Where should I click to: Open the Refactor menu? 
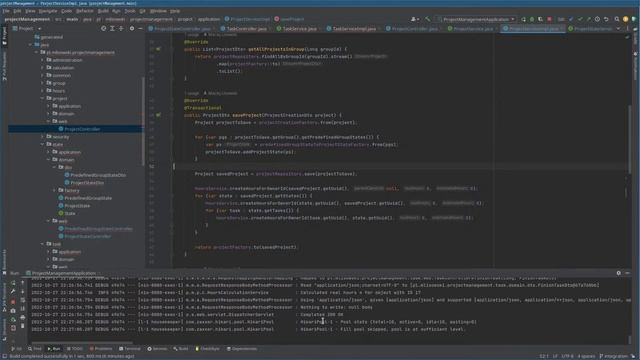click(x=85, y=11)
